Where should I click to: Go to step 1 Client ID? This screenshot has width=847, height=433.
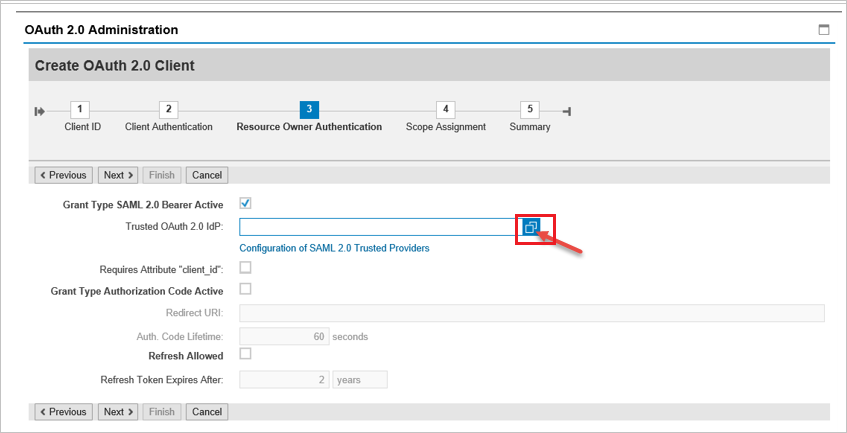pyautogui.click(x=82, y=109)
